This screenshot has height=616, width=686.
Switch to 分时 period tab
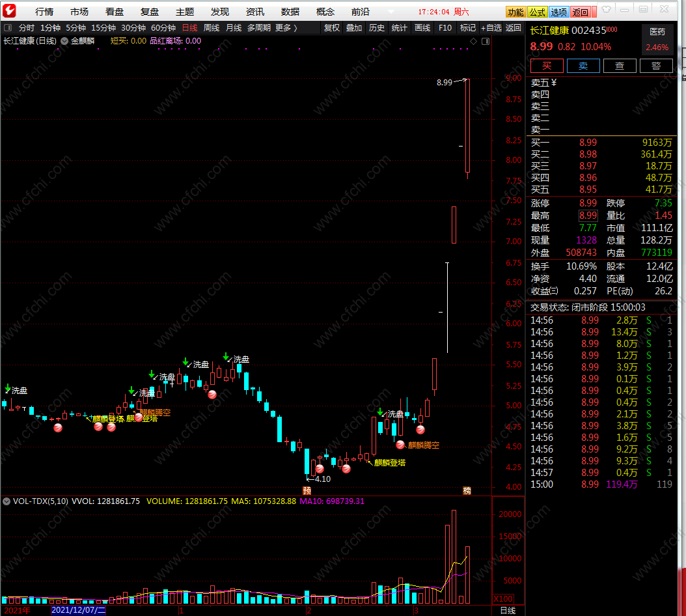click(26, 28)
